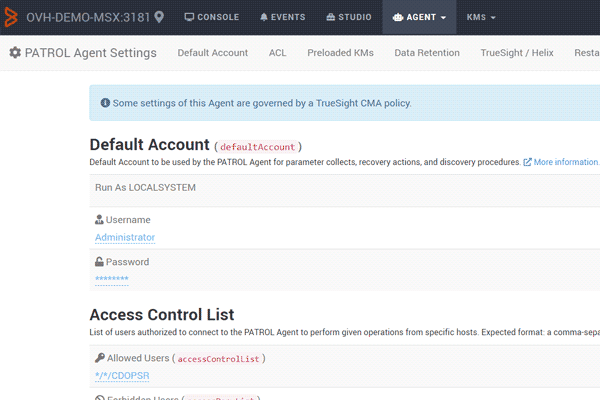Open the More information link
The width and height of the screenshot is (600, 400).
(x=566, y=162)
